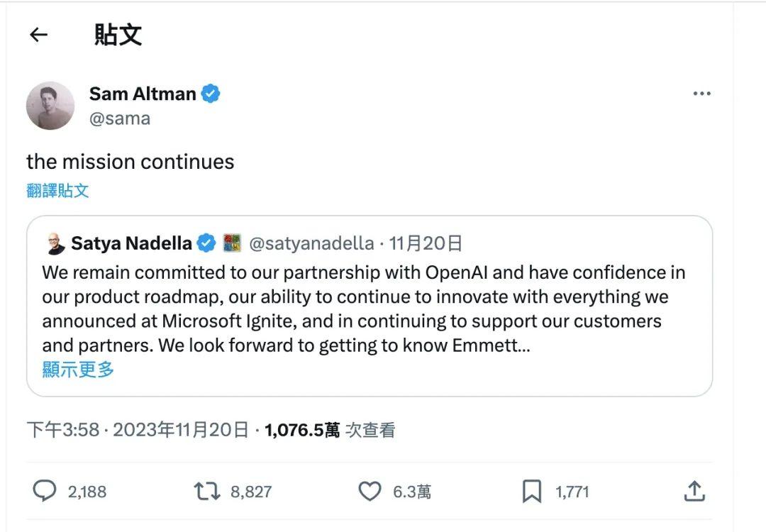Click the @satyanadella handle

point(311,243)
